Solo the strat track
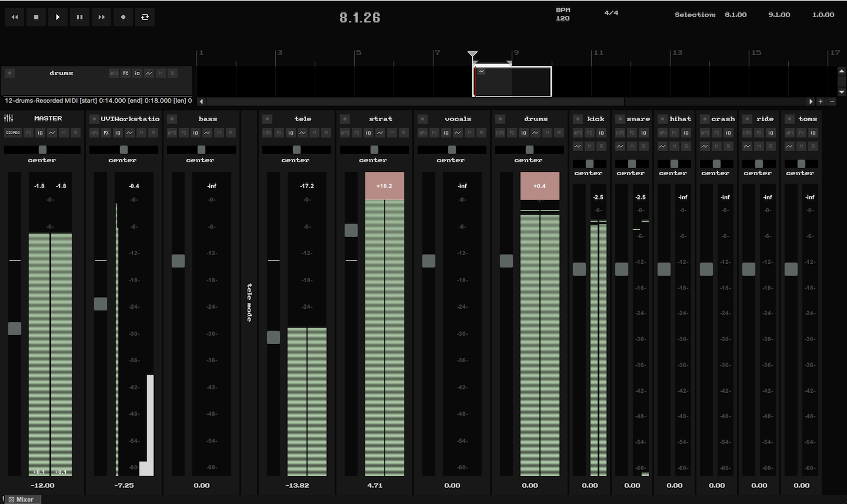The height and width of the screenshot is (504, 847). coord(404,133)
